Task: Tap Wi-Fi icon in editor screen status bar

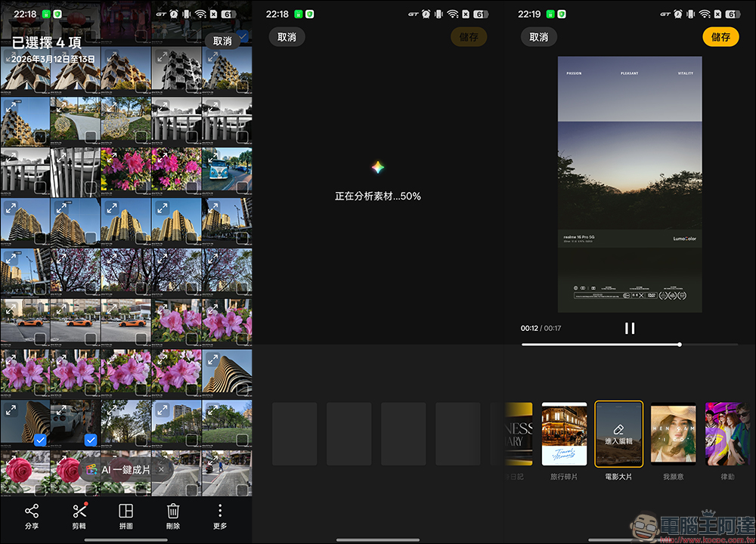Action: [x=705, y=14]
